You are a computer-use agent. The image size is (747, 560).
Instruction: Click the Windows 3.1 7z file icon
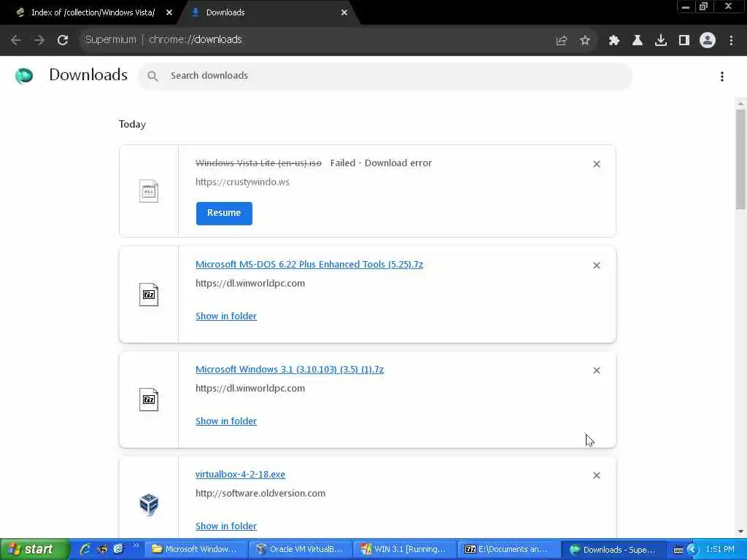[x=149, y=400]
